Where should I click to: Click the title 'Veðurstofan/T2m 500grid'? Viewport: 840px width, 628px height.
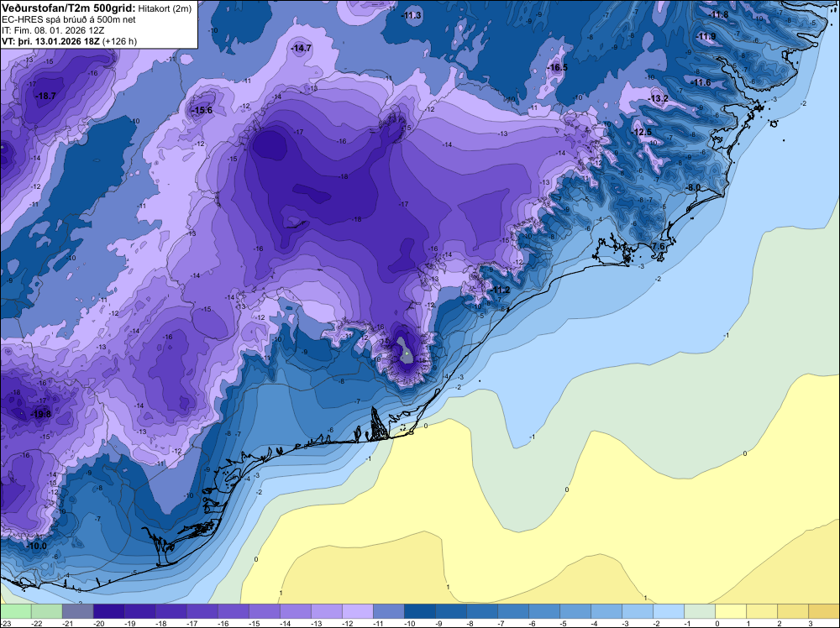69,8
